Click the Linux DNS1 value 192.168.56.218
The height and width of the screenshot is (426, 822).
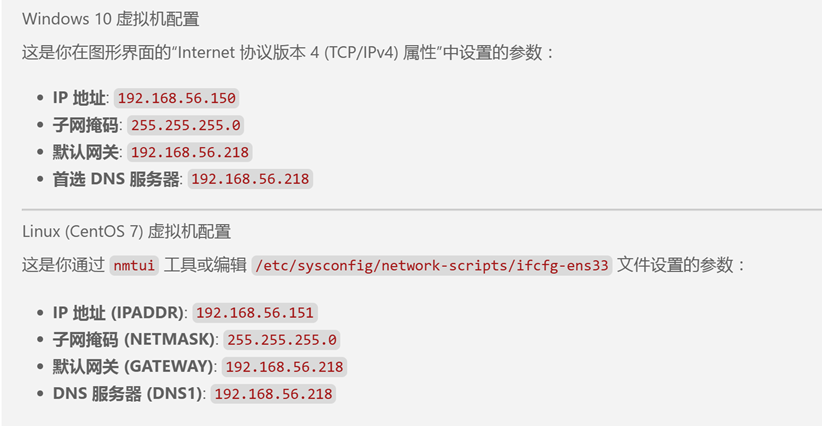click(x=273, y=394)
